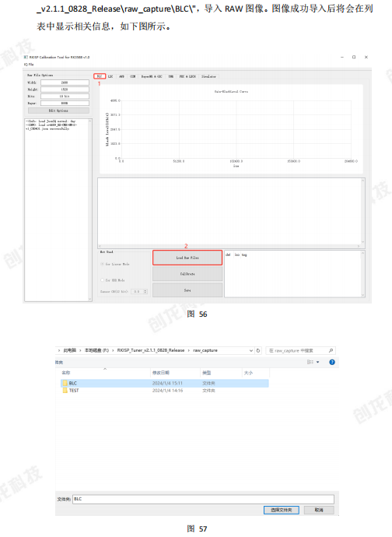392x537 pixels.
Task: Click the select folder button in dialog
Action: 282,510
